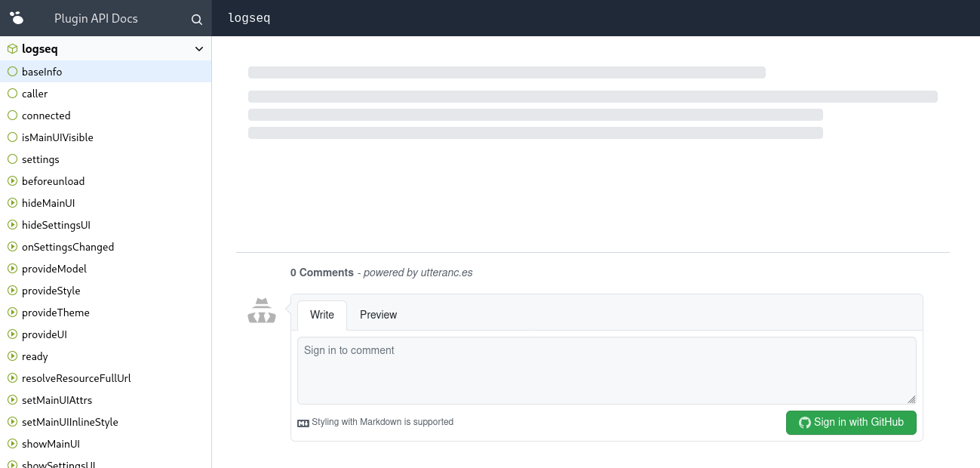Viewport: 980px width, 468px height.
Task: Click the logseq package cube icon
Action: (12, 49)
